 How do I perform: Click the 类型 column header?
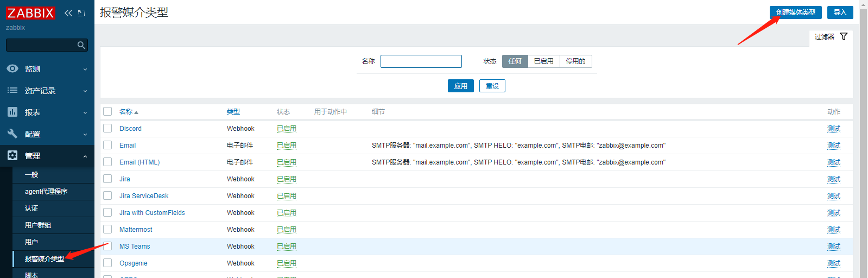[x=233, y=112]
